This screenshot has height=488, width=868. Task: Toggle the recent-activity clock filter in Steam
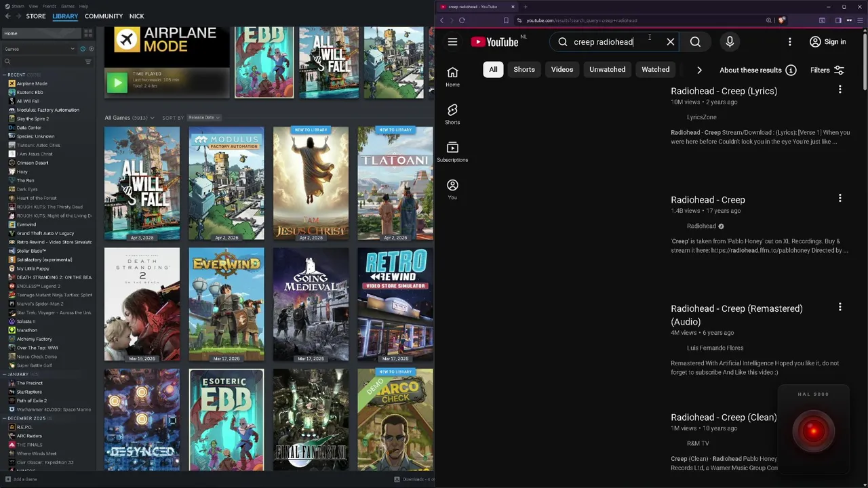click(x=83, y=49)
